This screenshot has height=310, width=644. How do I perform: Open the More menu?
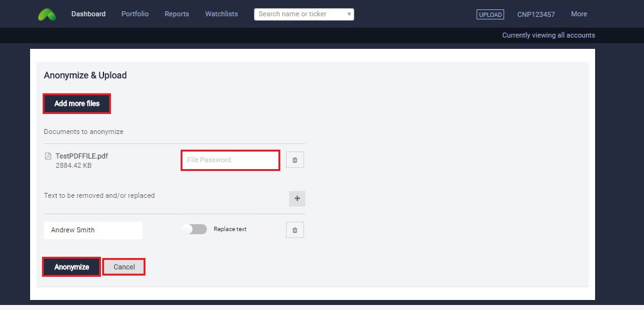pos(579,14)
